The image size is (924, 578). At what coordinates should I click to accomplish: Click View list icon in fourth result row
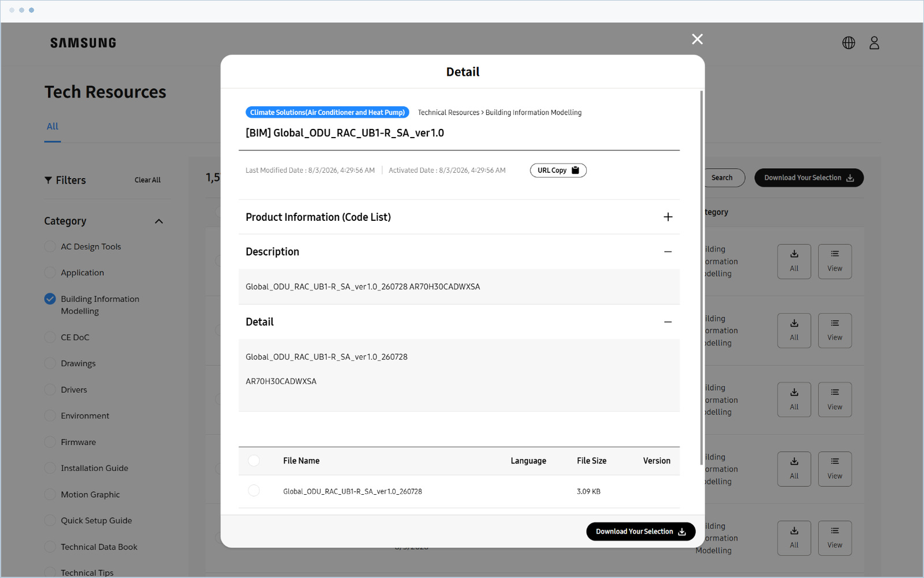coord(834,469)
